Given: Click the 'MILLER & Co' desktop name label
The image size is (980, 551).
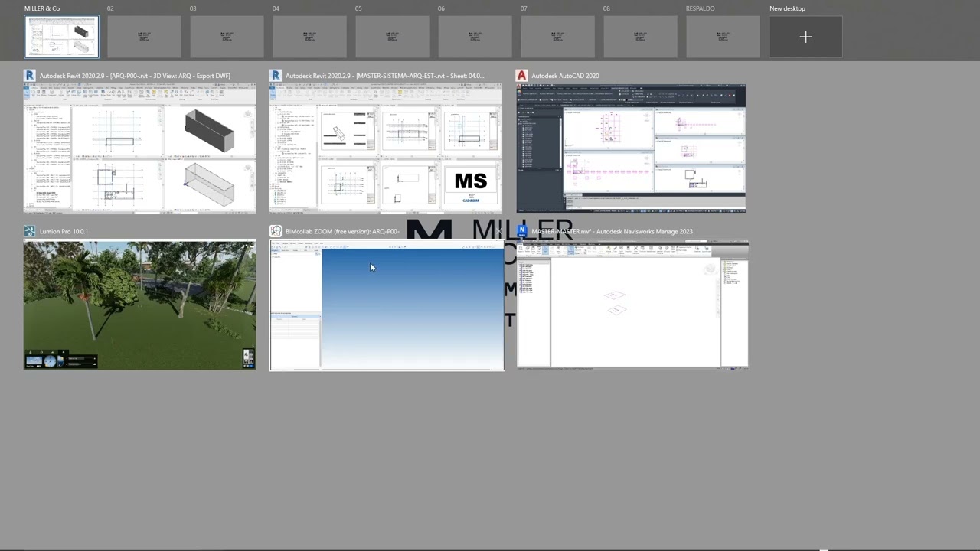Looking at the screenshot, I should [x=42, y=8].
